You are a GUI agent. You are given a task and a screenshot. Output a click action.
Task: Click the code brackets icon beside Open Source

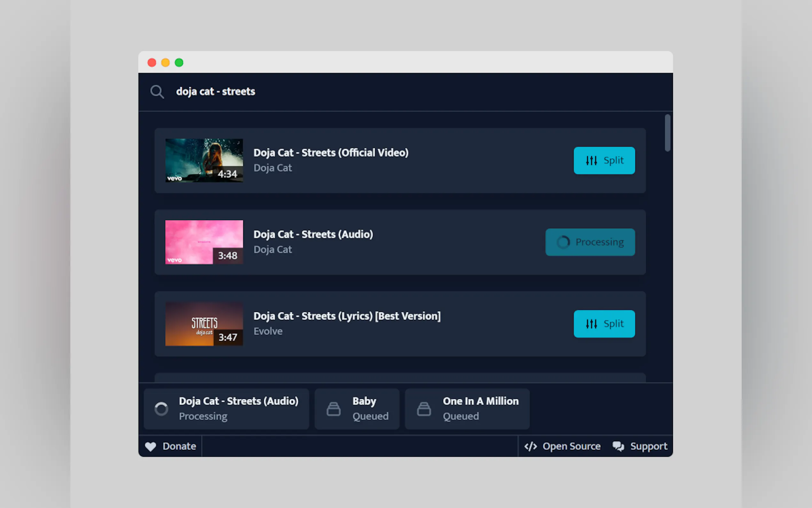click(531, 447)
